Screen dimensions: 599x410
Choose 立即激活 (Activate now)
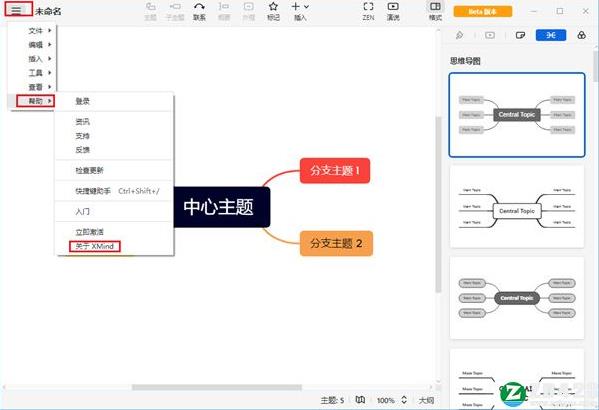point(115,232)
